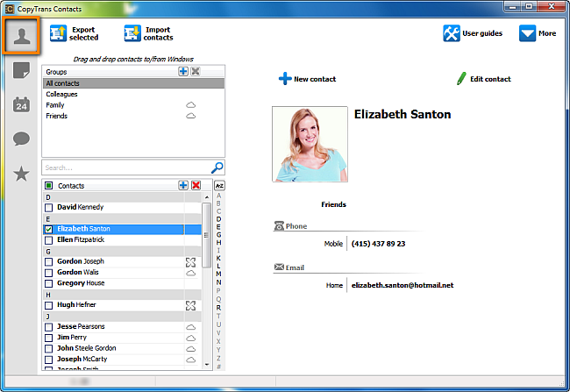Click the cloud icon beside Gordon Walis
The height and width of the screenshot is (392, 570).
(191, 273)
